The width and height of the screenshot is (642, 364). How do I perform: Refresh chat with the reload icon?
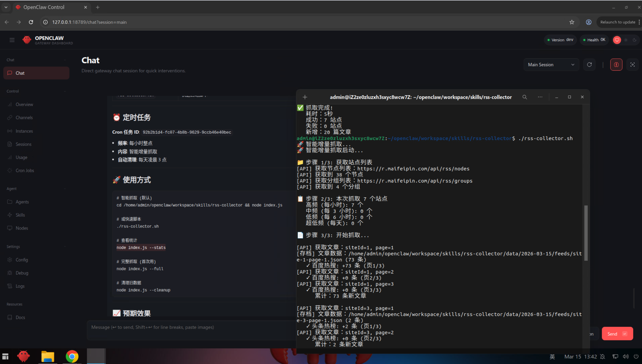point(589,65)
